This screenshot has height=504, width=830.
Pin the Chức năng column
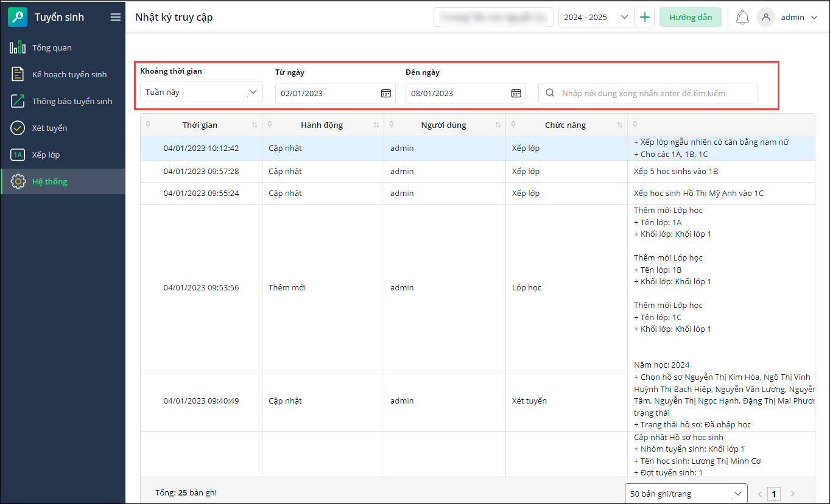point(513,125)
